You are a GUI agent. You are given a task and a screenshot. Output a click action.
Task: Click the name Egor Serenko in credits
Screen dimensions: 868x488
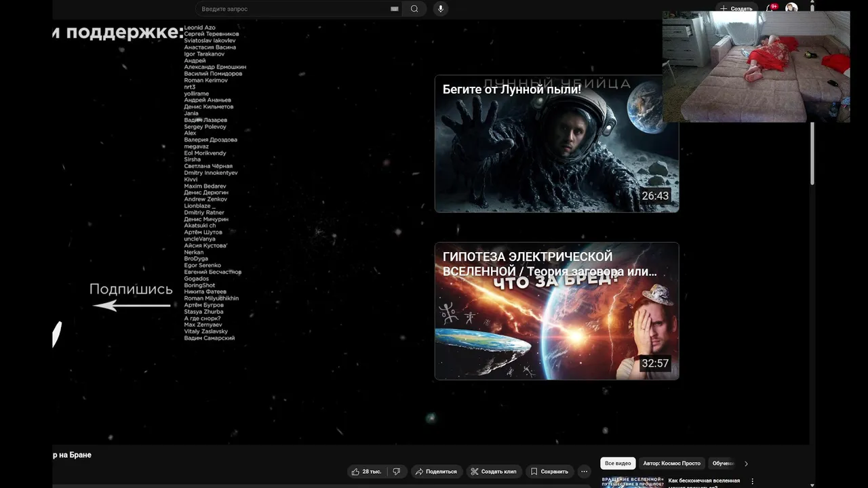[202, 266]
